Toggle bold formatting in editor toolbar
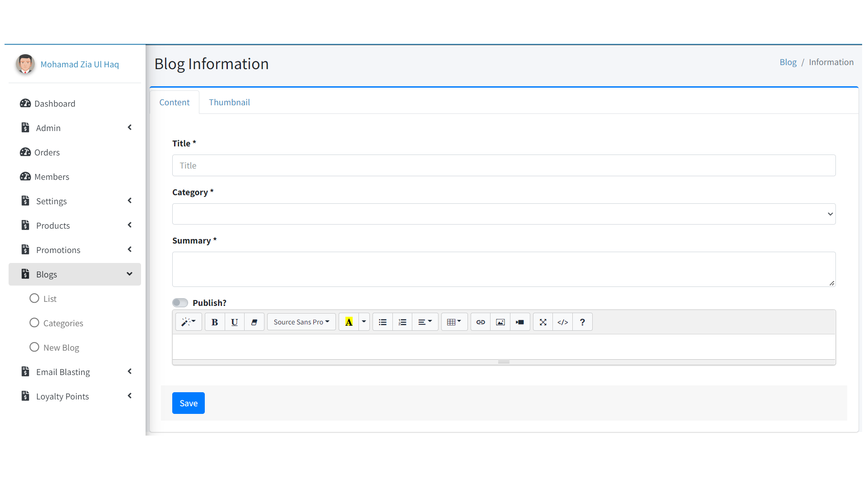This screenshot has height=488, width=868. pyautogui.click(x=215, y=322)
